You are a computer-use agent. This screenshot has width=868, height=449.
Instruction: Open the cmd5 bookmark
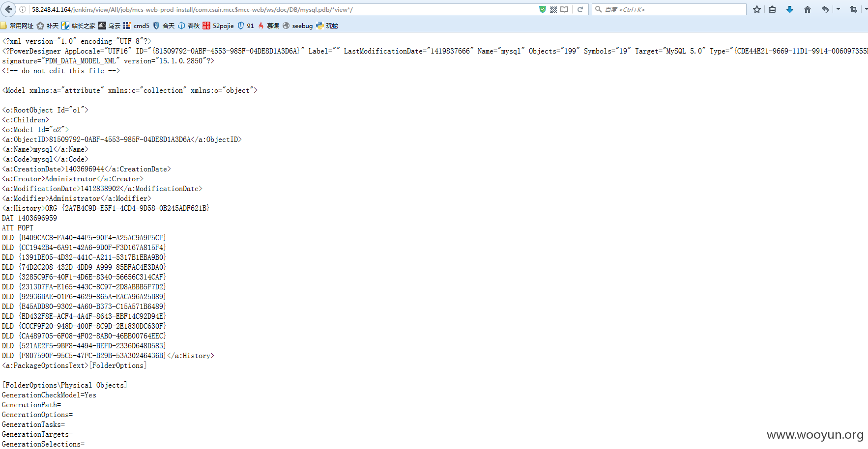pos(136,26)
